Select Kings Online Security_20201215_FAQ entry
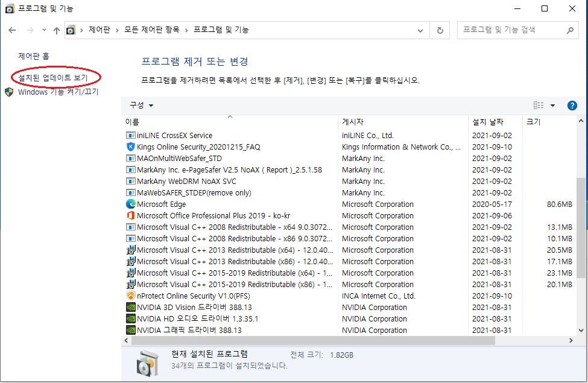588x383 pixels. [x=198, y=147]
